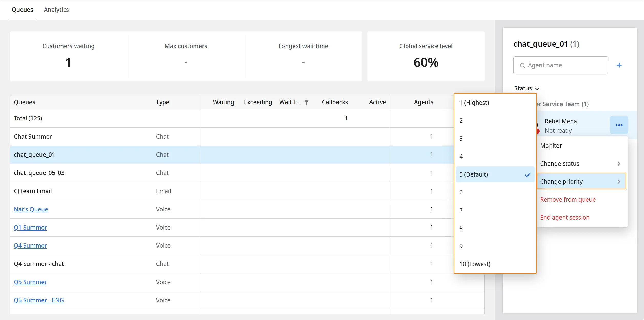Click the Type column header

coord(163,102)
